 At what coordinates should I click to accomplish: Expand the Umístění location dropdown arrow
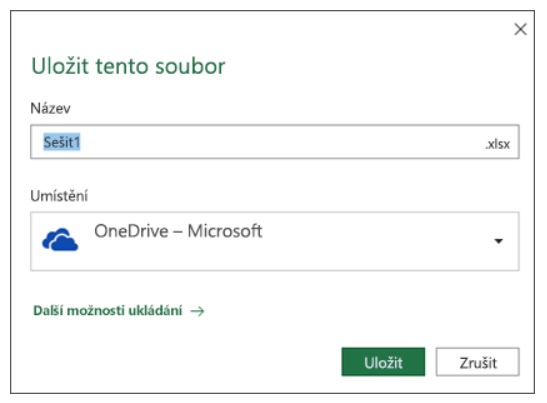pos(499,241)
